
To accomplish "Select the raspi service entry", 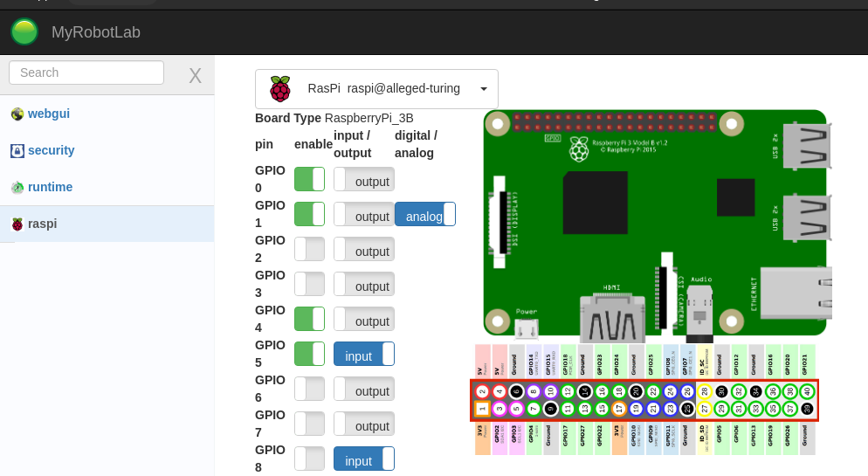I will (107, 224).
